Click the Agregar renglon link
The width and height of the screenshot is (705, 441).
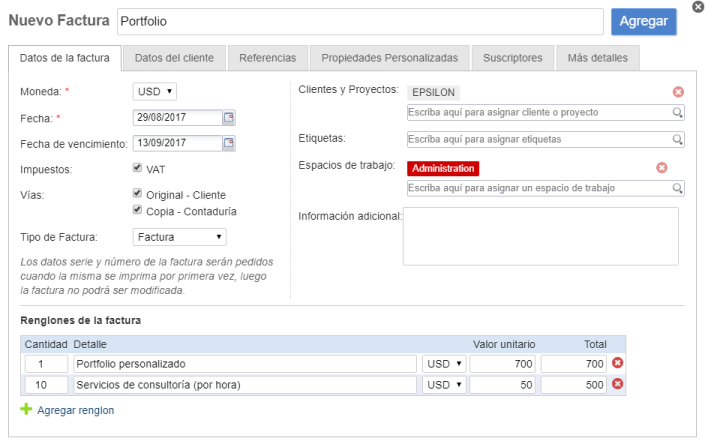[x=75, y=410]
